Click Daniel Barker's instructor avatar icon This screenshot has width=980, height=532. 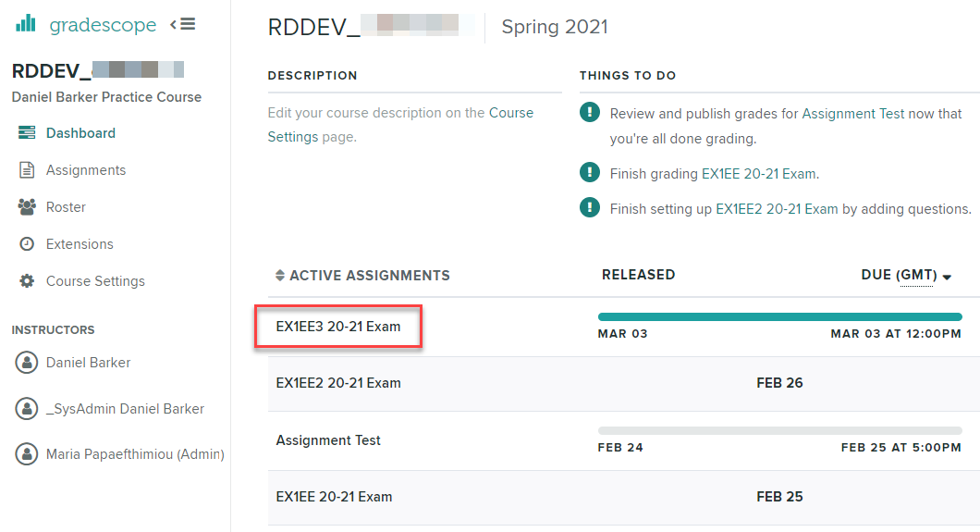pos(27,363)
